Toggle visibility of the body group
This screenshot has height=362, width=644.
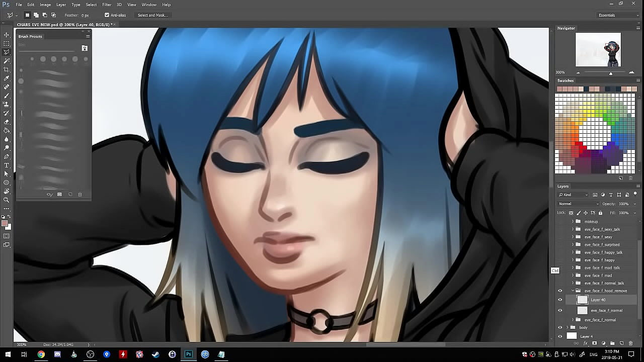tap(560, 327)
